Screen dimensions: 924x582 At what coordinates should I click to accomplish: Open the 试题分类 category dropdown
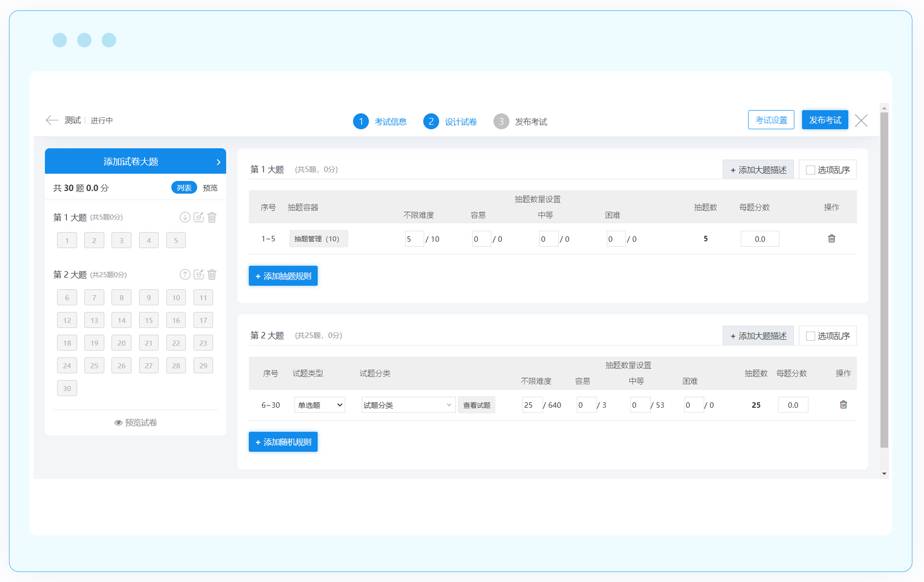click(x=407, y=405)
